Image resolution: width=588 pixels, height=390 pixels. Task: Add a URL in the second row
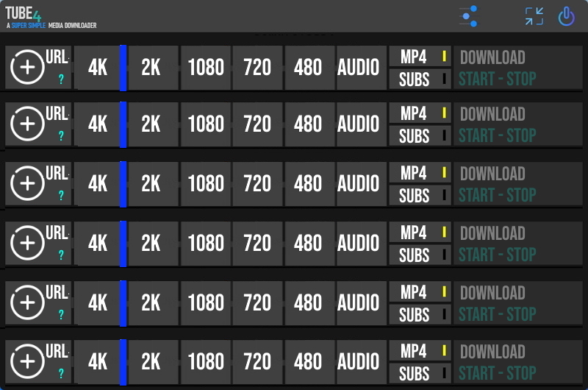[x=27, y=124]
